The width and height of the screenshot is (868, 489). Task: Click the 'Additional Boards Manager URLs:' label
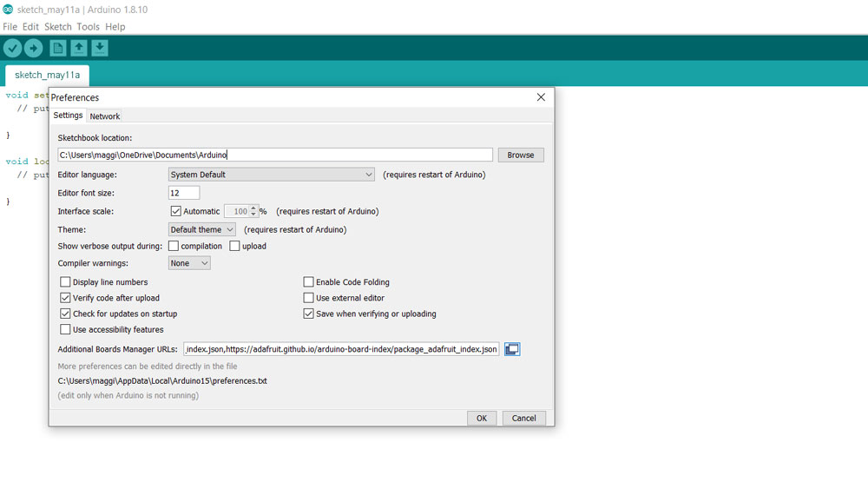tap(117, 349)
